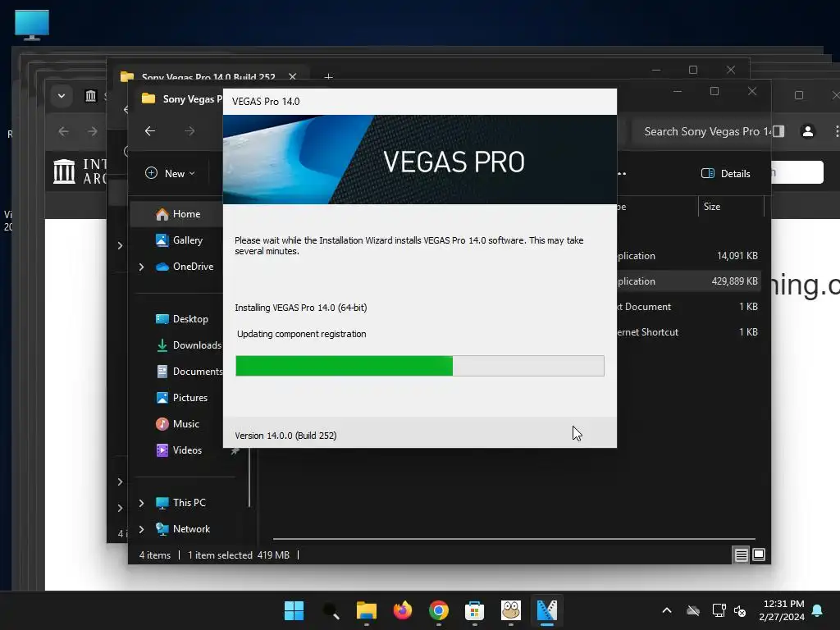
Task: Open Documents quick access folder
Action: (189, 372)
